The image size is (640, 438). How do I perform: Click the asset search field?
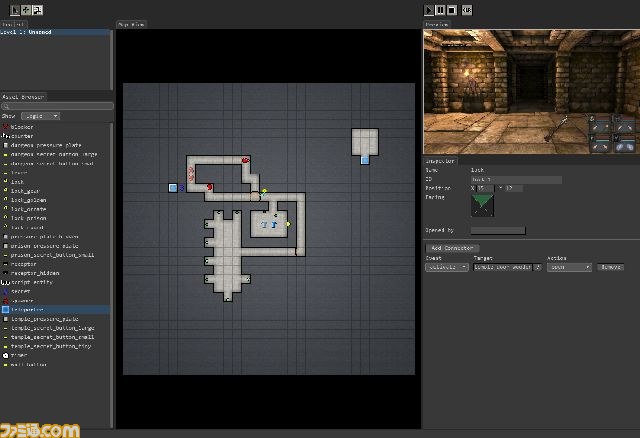coord(58,105)
